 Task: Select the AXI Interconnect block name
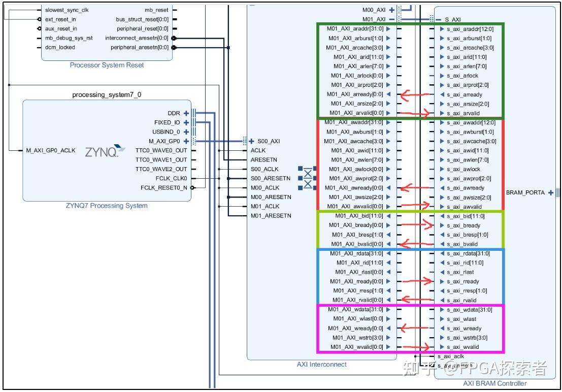pos(322,364)
